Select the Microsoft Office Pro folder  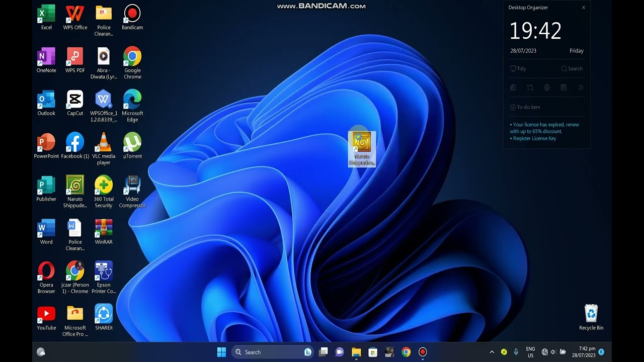click(x=75, y=320)
